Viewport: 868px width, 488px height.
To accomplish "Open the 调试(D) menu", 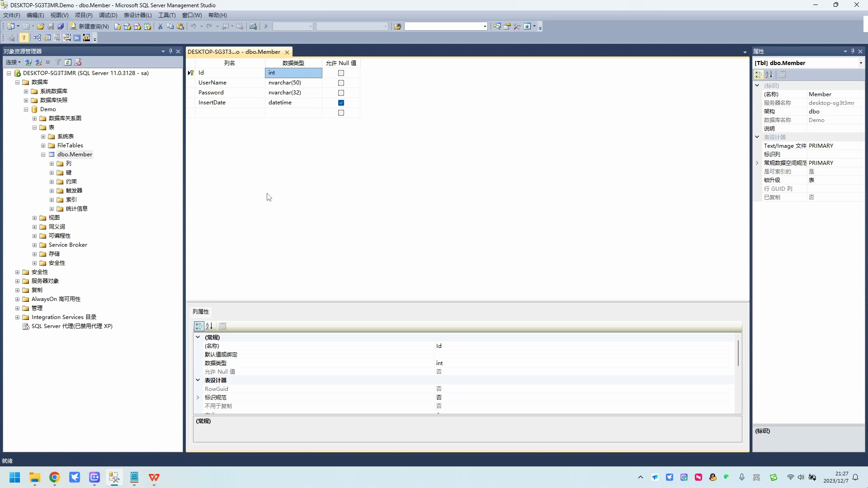I will [108, 15].
